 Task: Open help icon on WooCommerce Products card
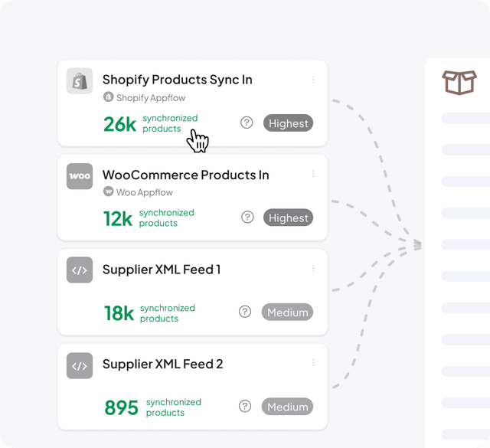tap(247, 217)
